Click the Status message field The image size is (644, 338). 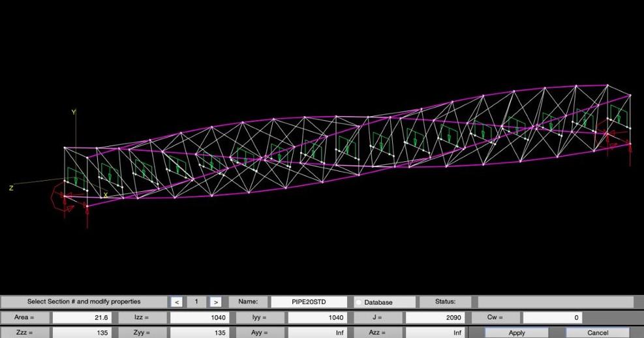pos(555,302)
